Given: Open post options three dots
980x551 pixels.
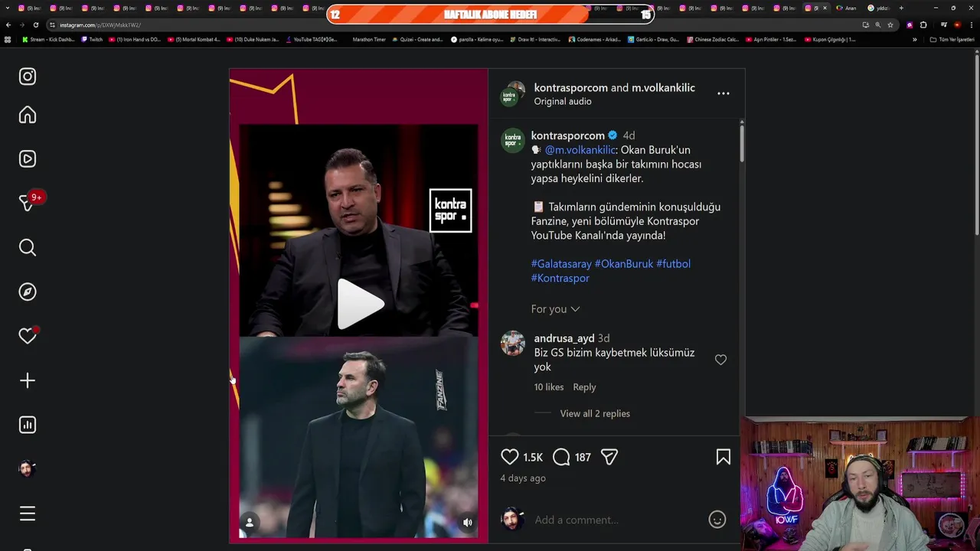Looking at the screenshot, I should click(x=724, y=93).
